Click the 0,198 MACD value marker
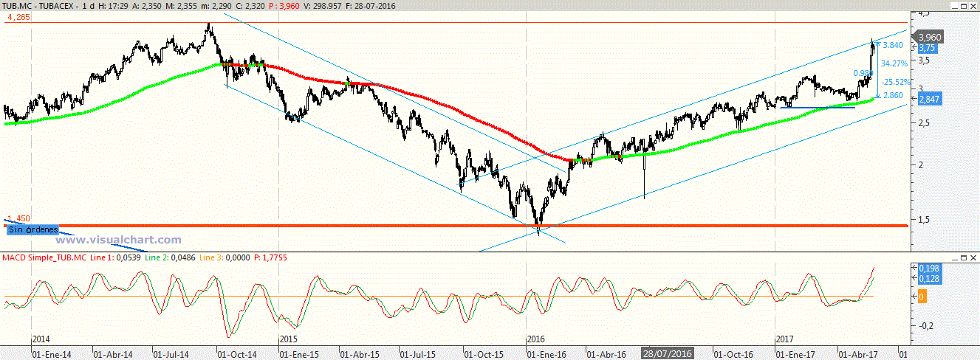The width and height of the screenshot is (980, 360). (928, 269)
